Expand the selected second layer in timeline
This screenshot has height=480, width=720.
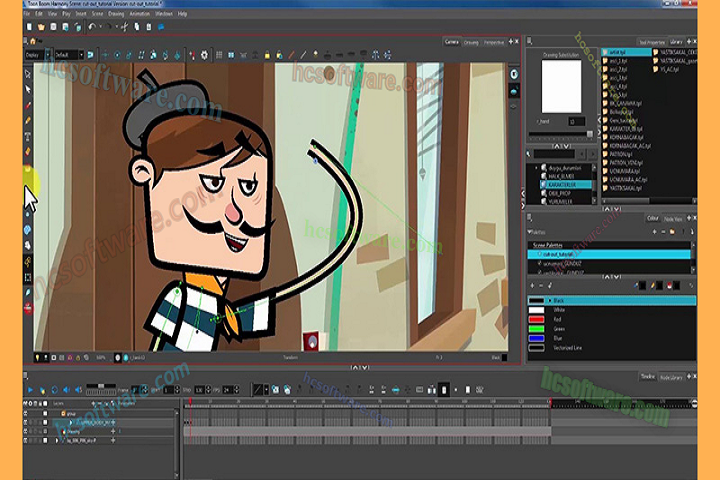[x=71, y=423]
